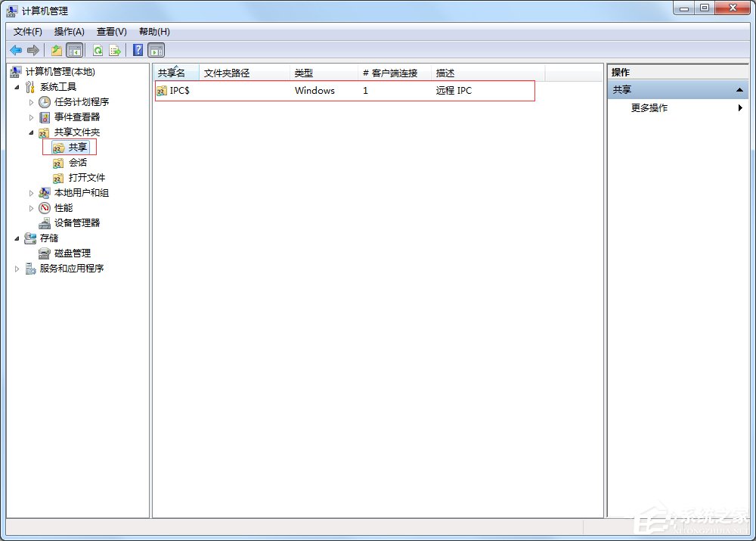
Task: Open the 操作(A) menu
Action: pyautogui.click(x=69, y=31)
